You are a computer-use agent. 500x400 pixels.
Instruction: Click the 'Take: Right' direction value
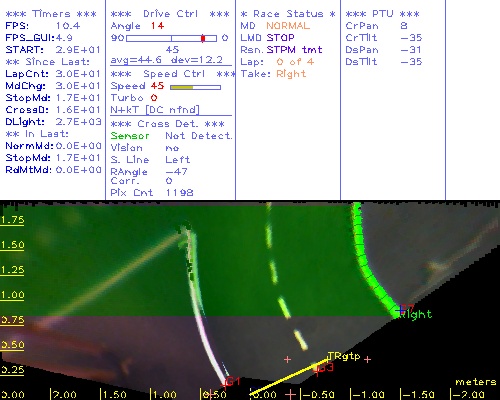coord(291,74)
